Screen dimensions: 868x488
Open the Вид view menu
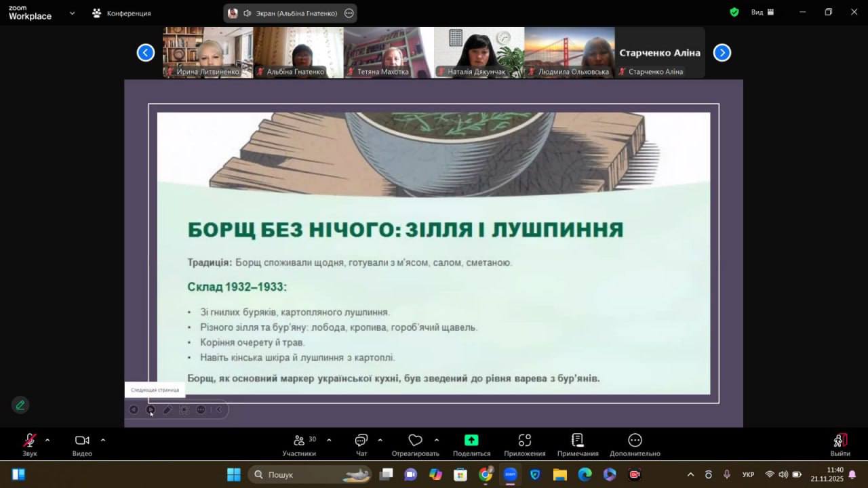pos(762,12)
